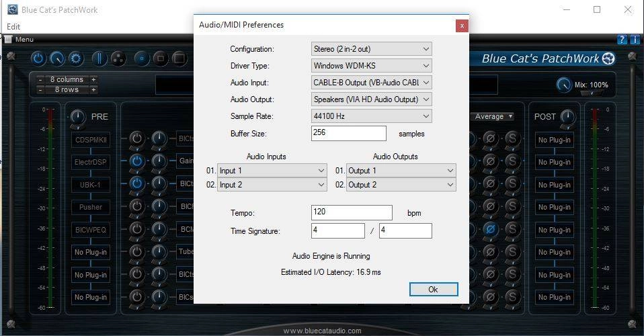Click the three-dots toolbar icon
The height and width of the screenshot is (336, 644).
click(x=118, y=58)
